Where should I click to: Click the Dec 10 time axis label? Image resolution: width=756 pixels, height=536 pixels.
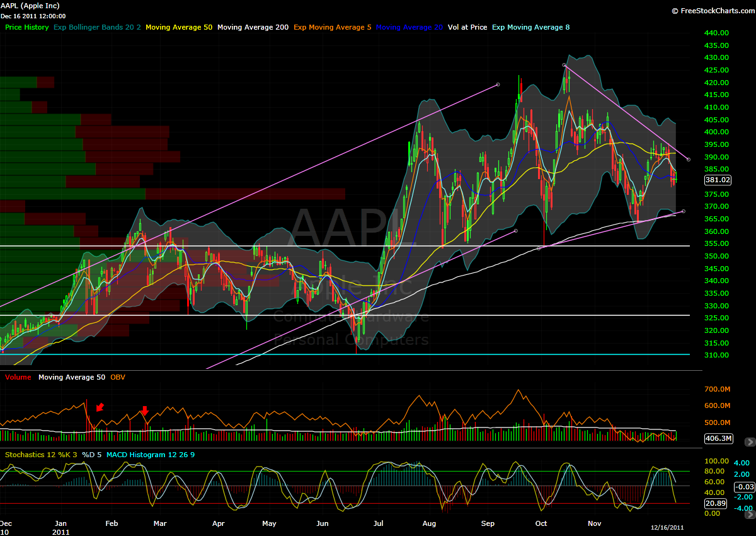(x=6, y=528)
